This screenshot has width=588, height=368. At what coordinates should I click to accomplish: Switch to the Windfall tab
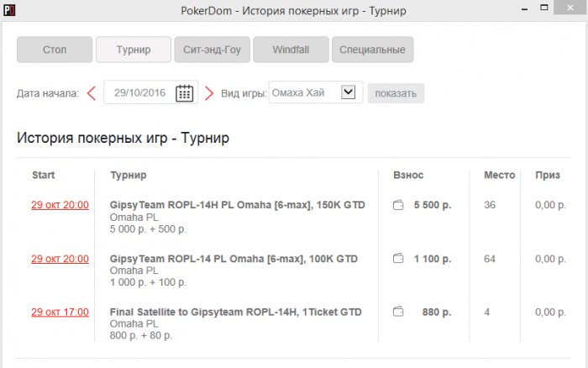(x=291, y=50)
